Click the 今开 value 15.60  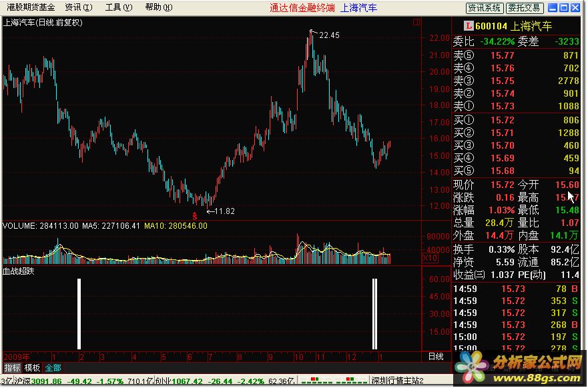[567, 185]
